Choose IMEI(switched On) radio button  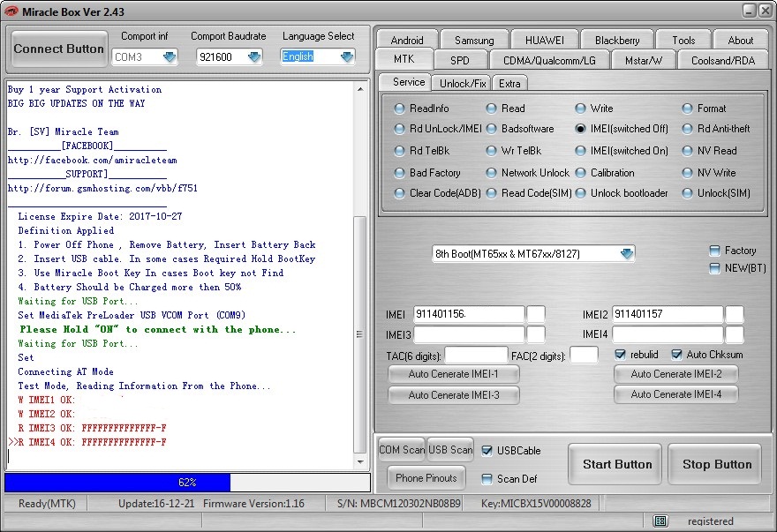pos(580,151)
